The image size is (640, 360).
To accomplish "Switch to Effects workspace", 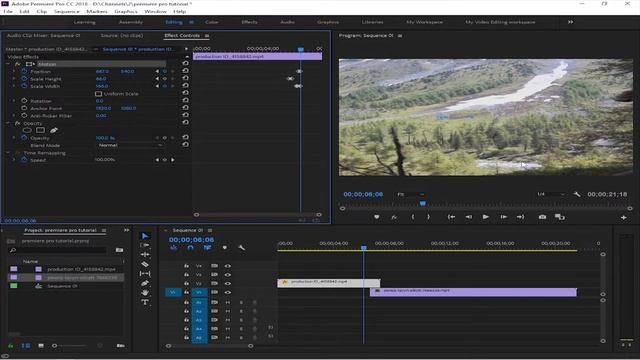I will (x=249, y=22).
